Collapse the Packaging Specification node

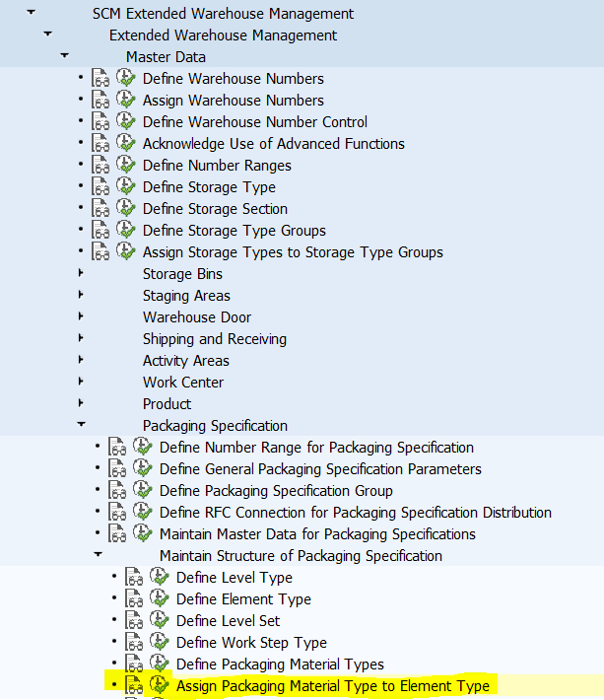[x=81, y=424]
